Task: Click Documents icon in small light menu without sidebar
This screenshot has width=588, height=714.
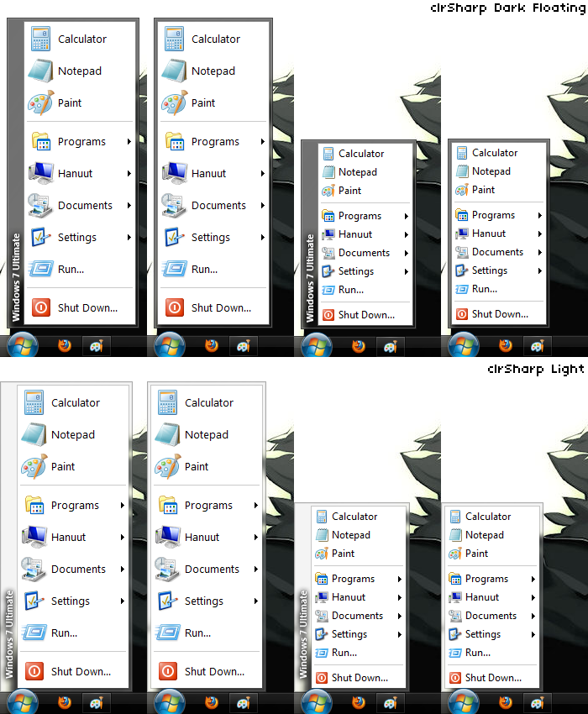Action: 455,616
